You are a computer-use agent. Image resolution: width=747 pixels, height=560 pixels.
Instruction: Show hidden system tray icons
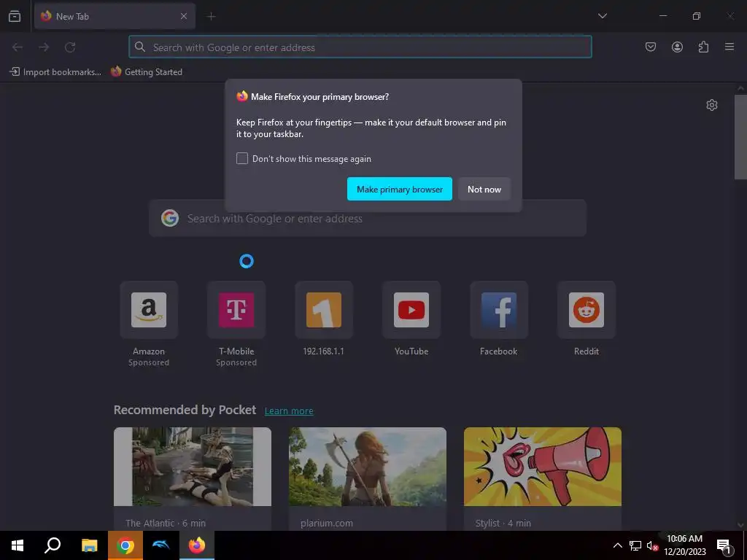tap(617, 545)
